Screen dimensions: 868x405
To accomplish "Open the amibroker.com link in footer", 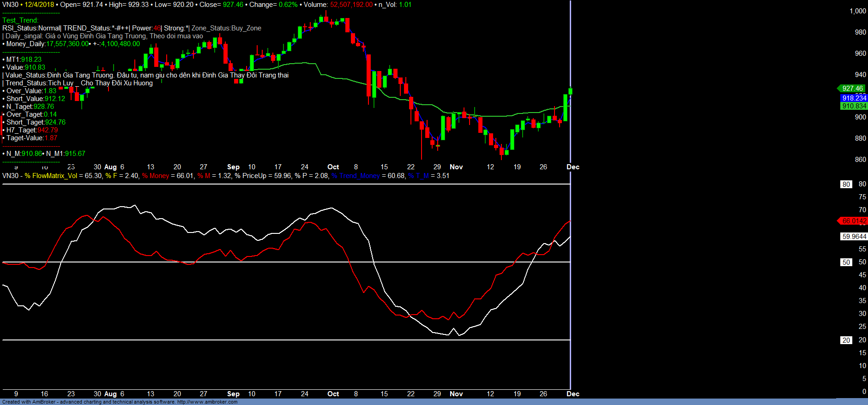I will tap(207, 402).
